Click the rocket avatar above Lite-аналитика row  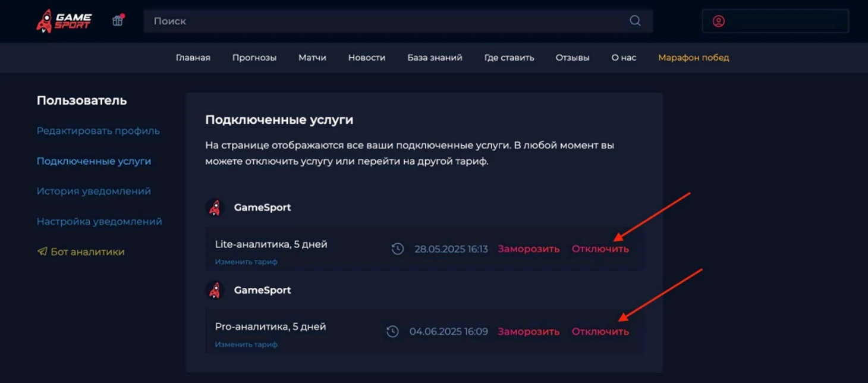tap(215, 208)
